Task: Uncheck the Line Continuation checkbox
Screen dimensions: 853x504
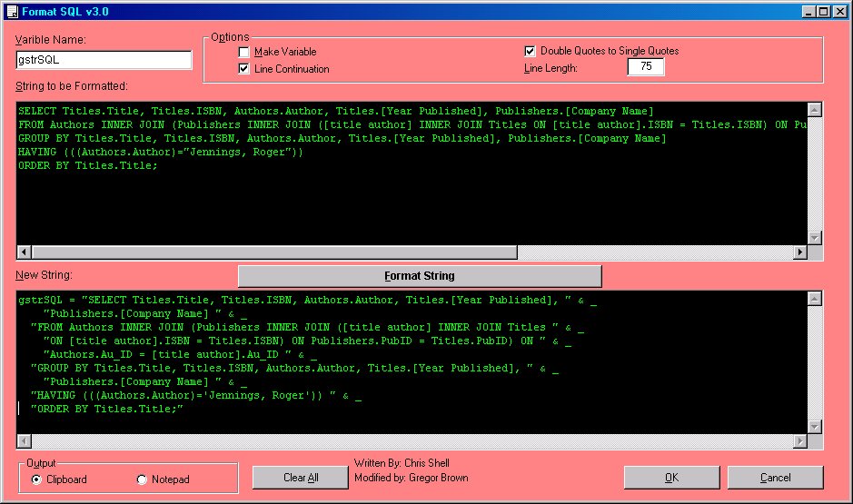Action: (243, 69)
